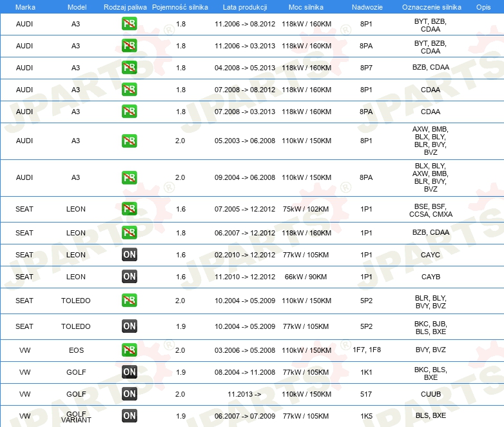Viewport: 504px width, 427px height.
Task: Click the ON diesel icon for VW Golf CUUB
Action: (129, 393)
